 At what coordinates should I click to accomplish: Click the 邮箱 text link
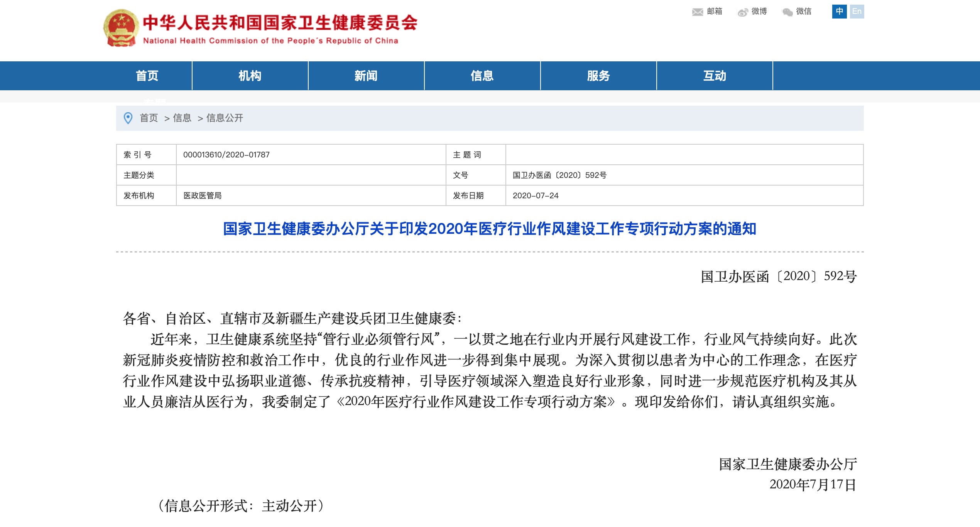click(715, 12)
